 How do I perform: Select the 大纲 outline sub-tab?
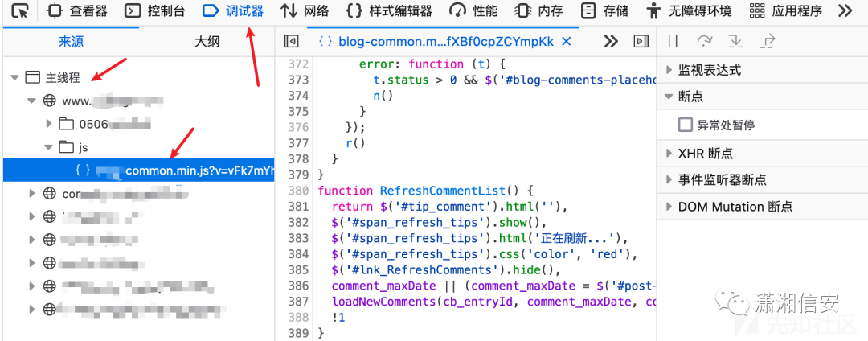pos(207,42)
